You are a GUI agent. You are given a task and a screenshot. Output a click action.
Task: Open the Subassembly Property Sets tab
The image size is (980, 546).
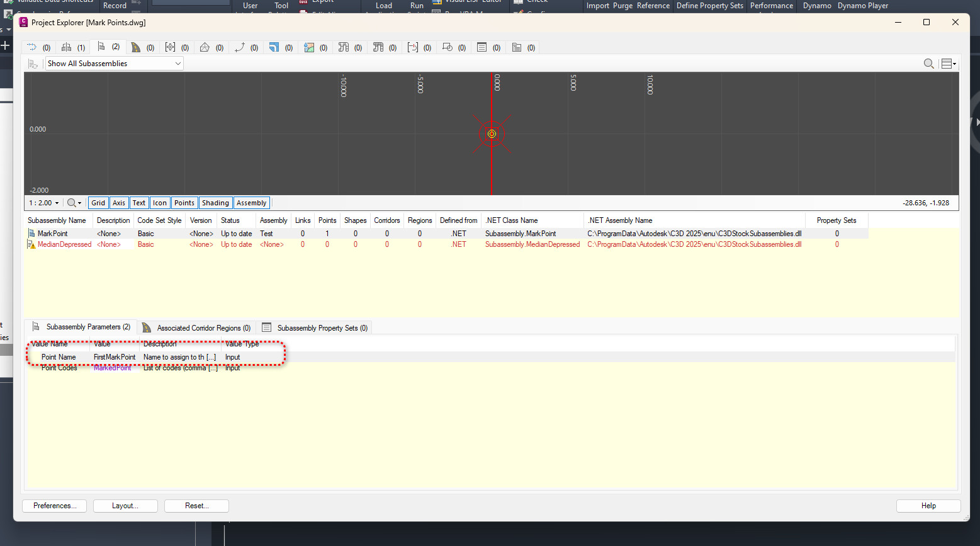pyautogui.click(x=315, y=327)
